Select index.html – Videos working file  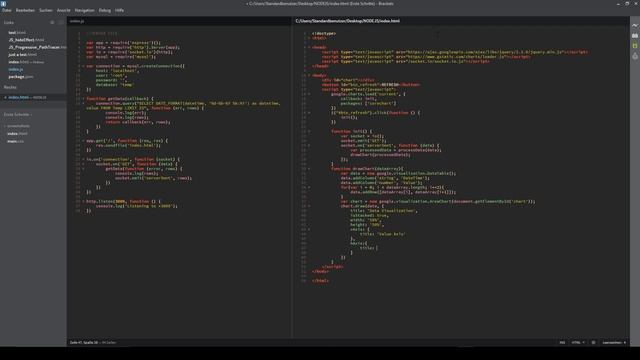click(x=26, y=62)
